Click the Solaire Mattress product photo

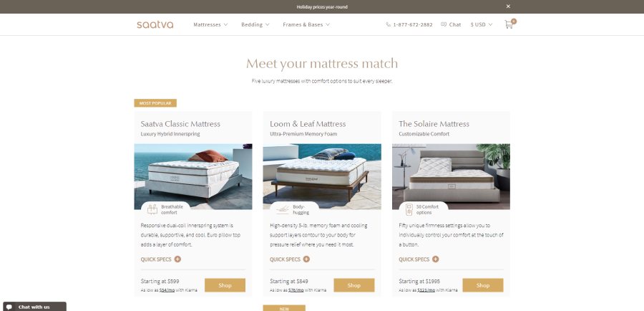pos(451,176)
